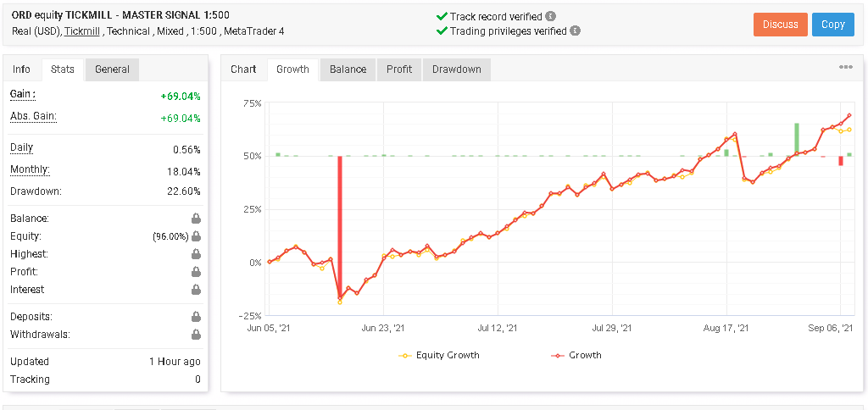The width and height of the screenshot is (868, 410).
Task: Open the Tickmill broker link
Action: (x=82, y=31)
